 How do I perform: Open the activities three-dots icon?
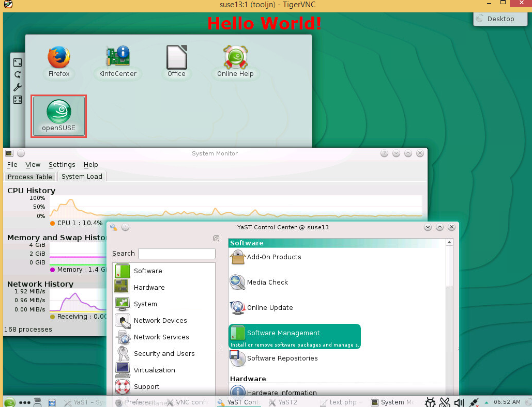click(x=25, y=402)
